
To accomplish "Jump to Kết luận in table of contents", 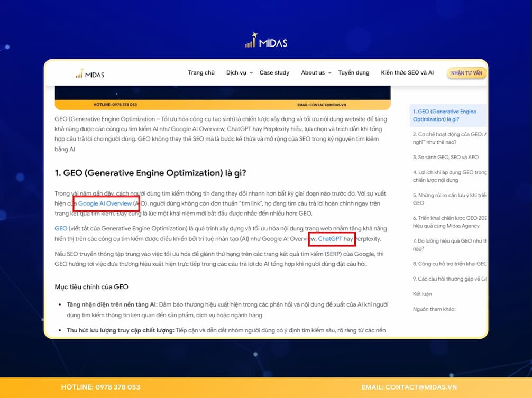I will 422,294.
